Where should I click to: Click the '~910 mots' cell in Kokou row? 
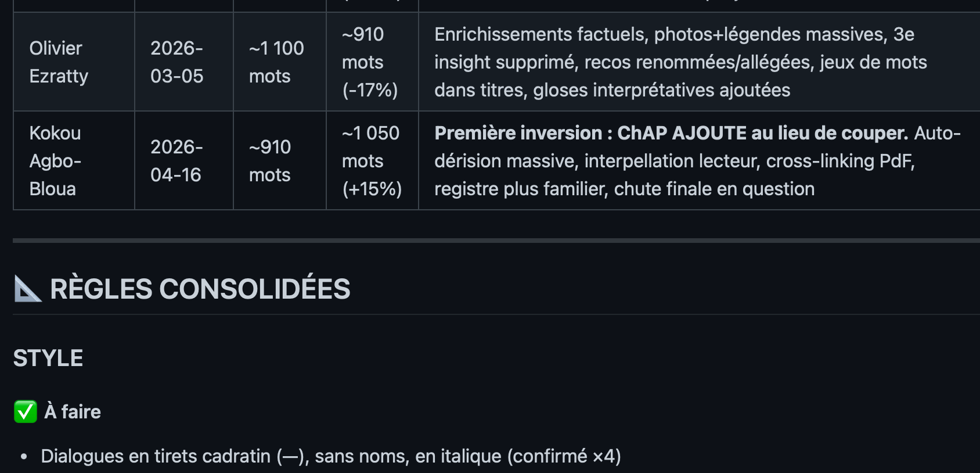(x=280, y=161)
